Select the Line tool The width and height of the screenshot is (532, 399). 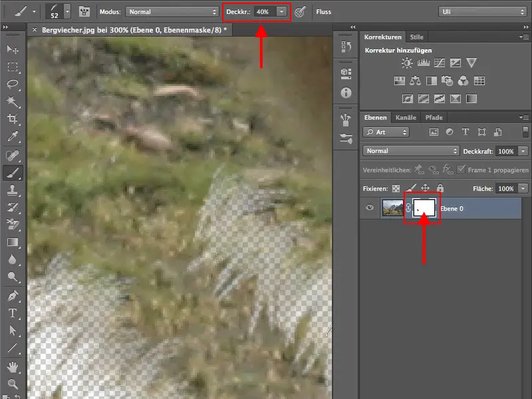pos(13,348)
